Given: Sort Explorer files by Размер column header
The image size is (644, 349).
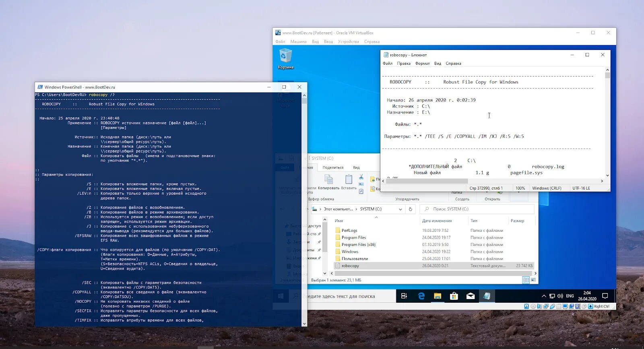Looking at the screenshot, I should coord(517,221).
